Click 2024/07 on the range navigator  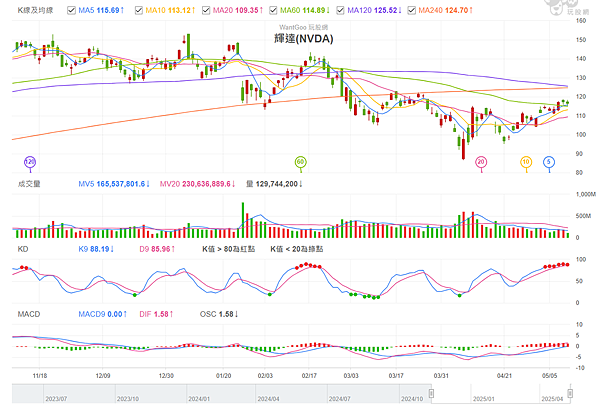tap(339, 399)
